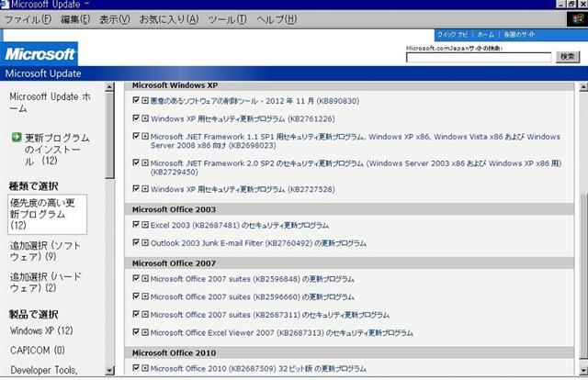Uncheck Windows XP security update KB2727528
588x380 pixels.
pyautogui.click(x=136, y=188)
